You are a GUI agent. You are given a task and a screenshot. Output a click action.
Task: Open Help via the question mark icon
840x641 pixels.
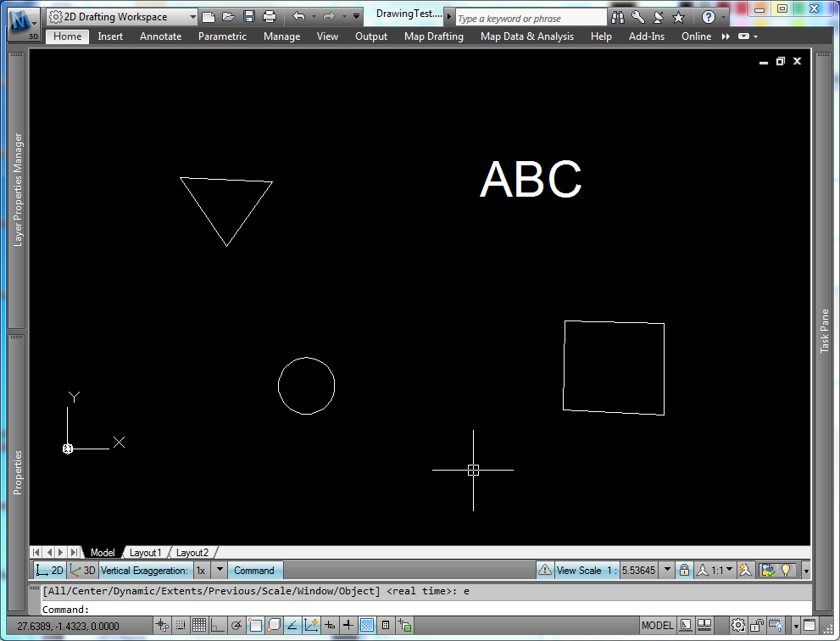pos(709,17)
